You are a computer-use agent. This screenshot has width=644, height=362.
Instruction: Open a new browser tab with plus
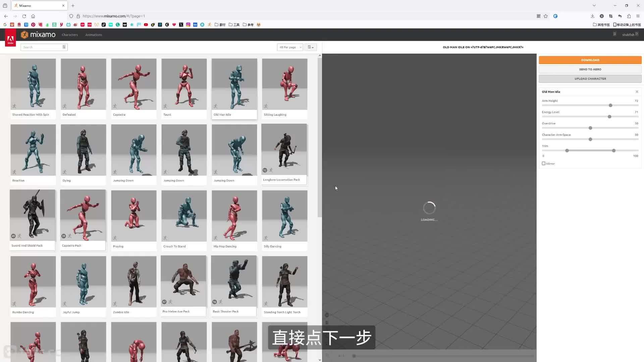[x=73, y=5]
